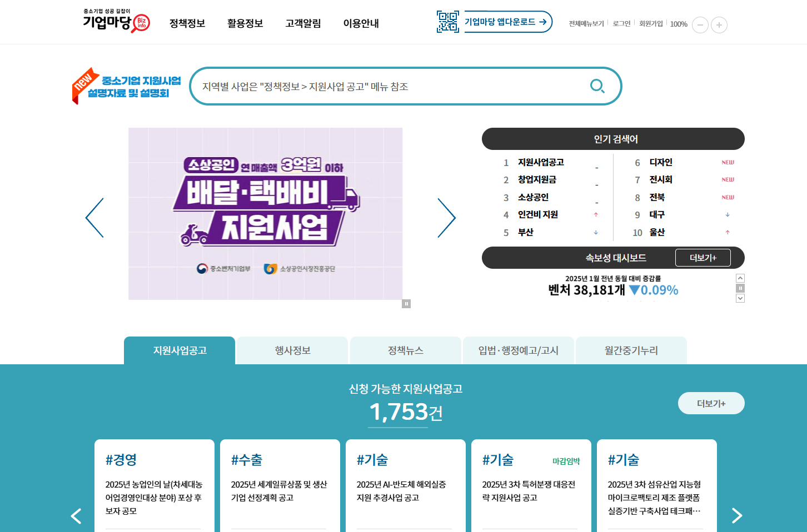Open the QR code for the app download
The height and width of the screenshot is (532, 807).
pos(447,22)
